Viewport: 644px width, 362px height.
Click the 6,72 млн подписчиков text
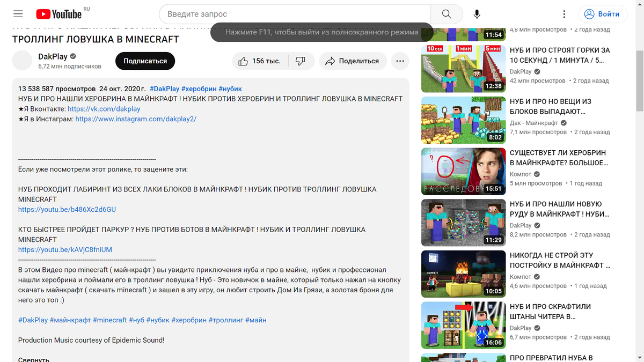pos(70,67)
